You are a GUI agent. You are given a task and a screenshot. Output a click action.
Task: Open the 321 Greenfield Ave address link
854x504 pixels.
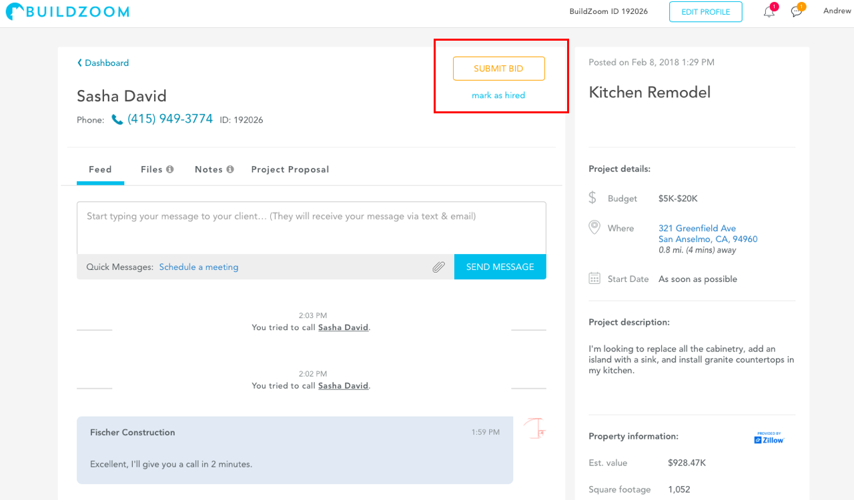[x=708, y=233]
